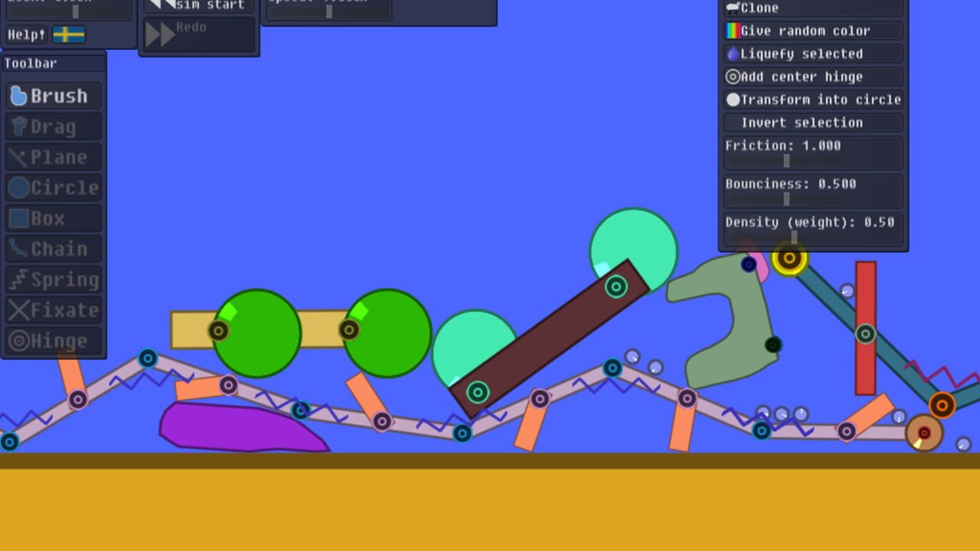Select Liquefy selected option
This screenshot has width=980, height=551.
[813, 54]
